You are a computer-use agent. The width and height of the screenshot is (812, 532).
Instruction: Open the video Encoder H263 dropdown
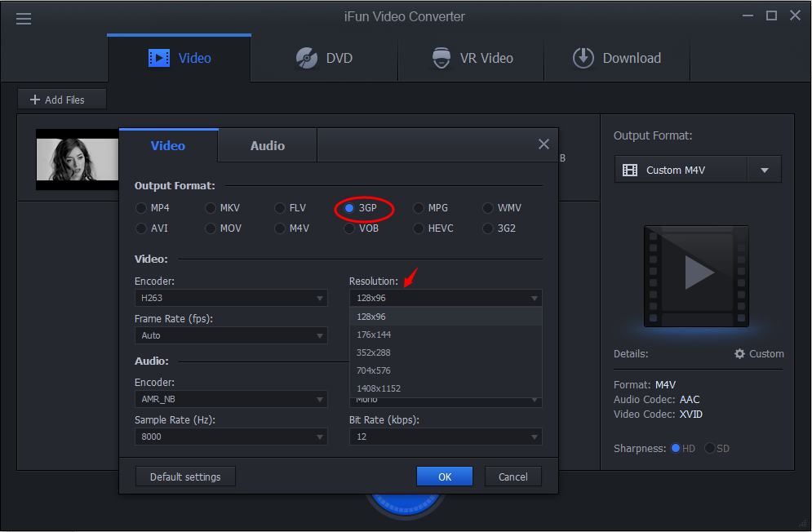(x=231, y=298)
